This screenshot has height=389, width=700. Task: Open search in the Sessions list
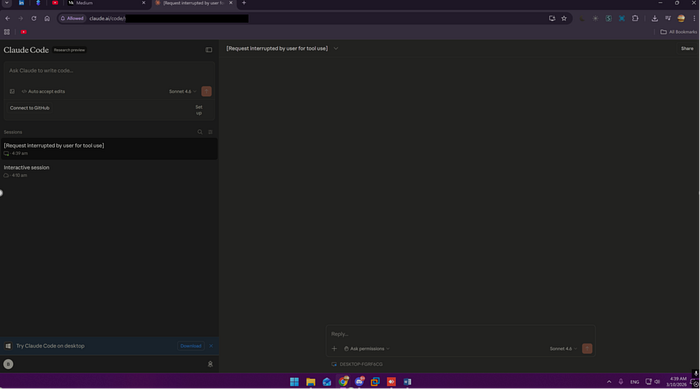click(x=200, y=132)
